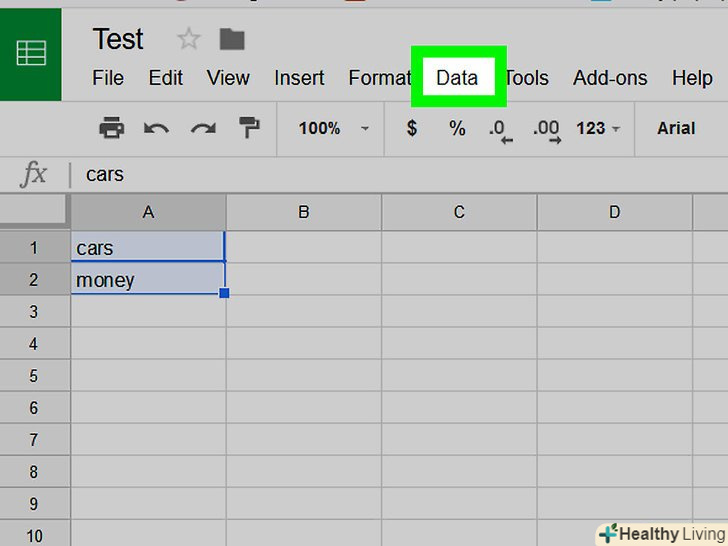Open the Data menu
728x546 pixels.
(x=457, y=78)
